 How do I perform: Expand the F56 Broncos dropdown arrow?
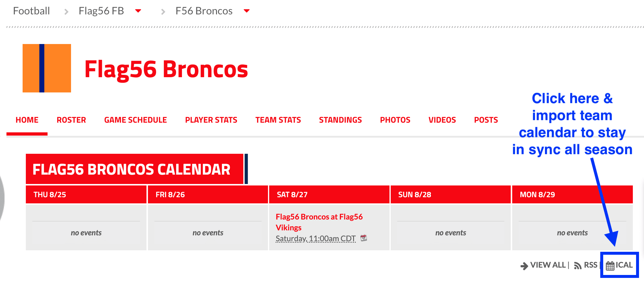(247, 11)
